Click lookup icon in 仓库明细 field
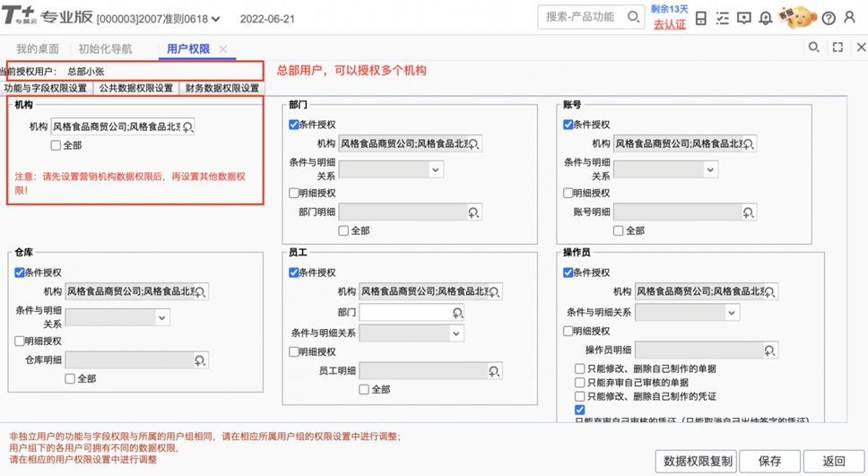The image size is (868, 476). [x=200, y=360]
